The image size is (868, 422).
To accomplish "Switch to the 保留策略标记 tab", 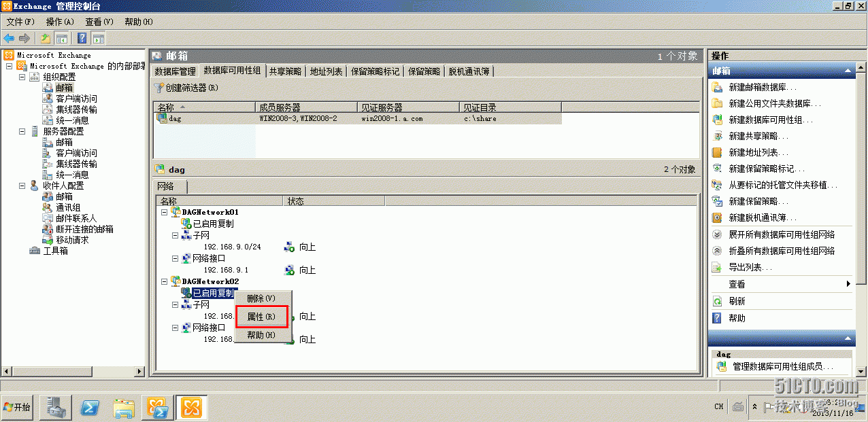I will pos(375,71).
